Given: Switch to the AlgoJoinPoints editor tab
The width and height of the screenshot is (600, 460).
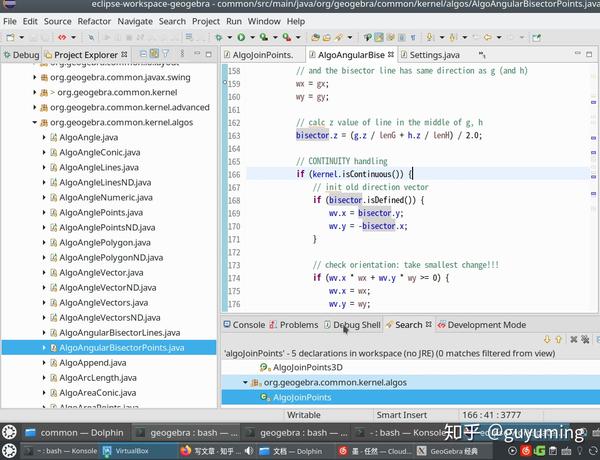Looking at the screenshot, I should pyautogui.click(x=263, y=55).
